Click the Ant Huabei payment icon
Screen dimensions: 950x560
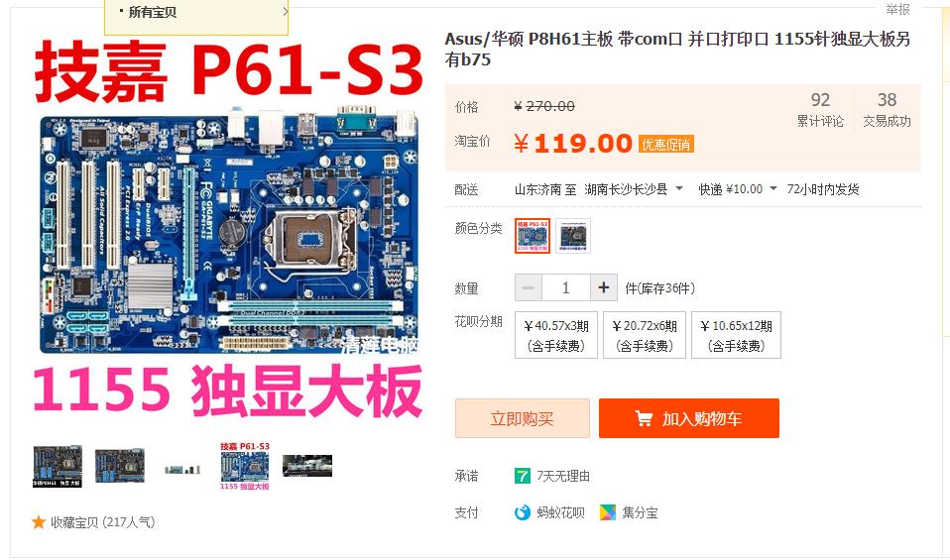522,512
